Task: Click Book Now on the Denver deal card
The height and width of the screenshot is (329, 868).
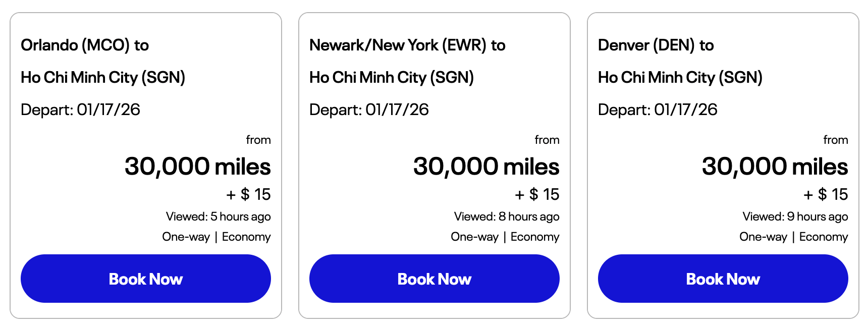Action: [723, 278]
